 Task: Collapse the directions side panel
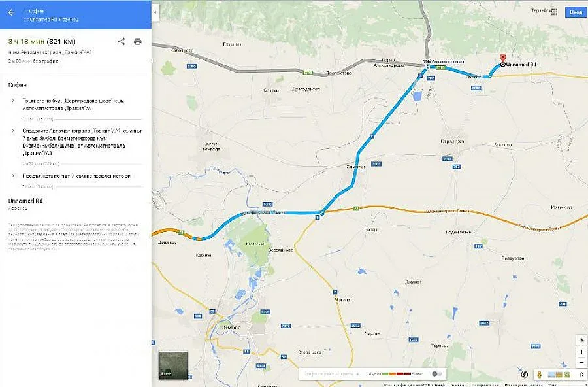[155, 12]
